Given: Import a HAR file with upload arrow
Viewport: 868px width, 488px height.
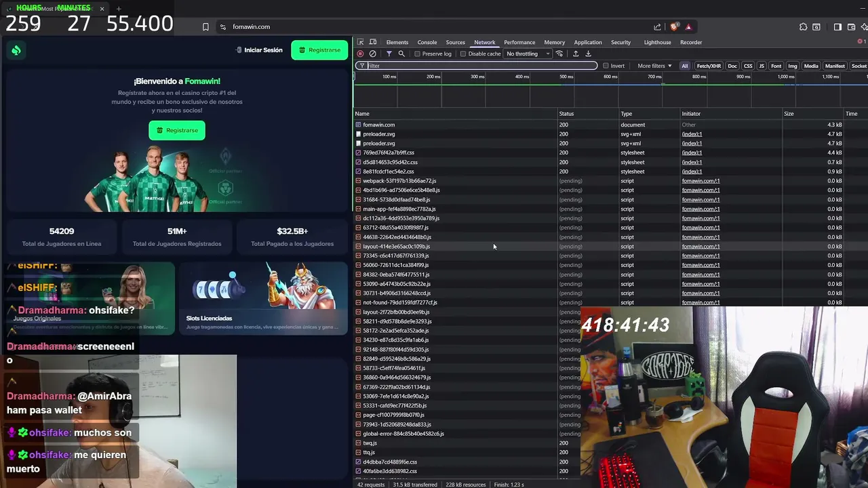Looking at the screenshot, I should 576,54.
